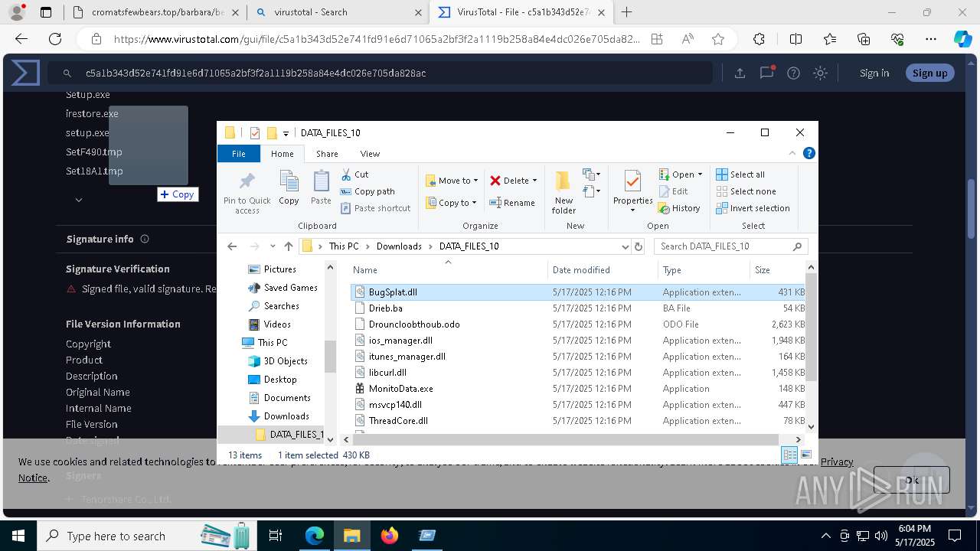
Task: Click Task View on taskbar
Action: pos(276,536)
